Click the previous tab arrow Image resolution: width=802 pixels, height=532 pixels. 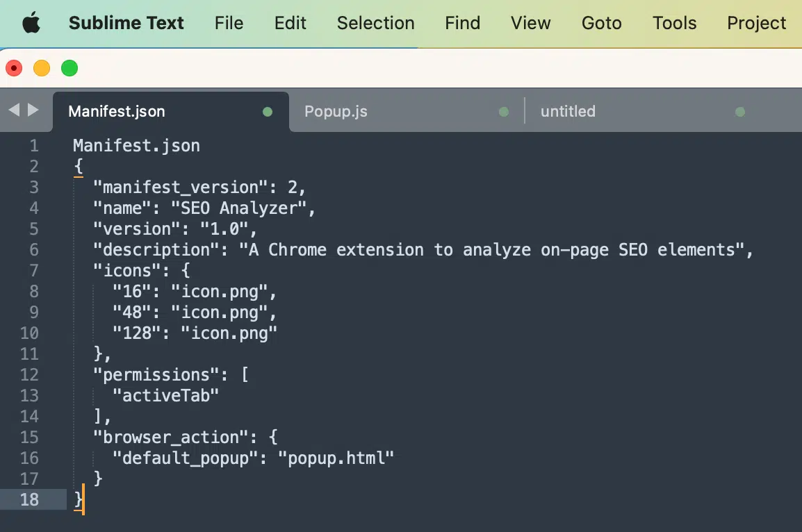[x=14, y=110]
